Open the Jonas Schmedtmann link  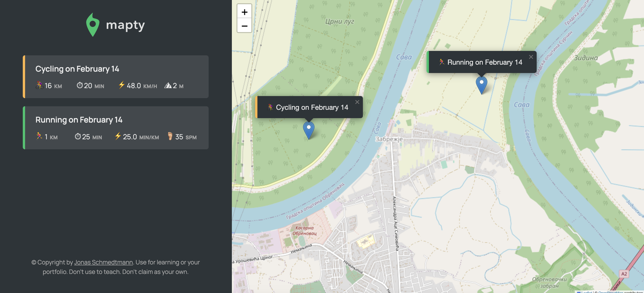point(103,262)
